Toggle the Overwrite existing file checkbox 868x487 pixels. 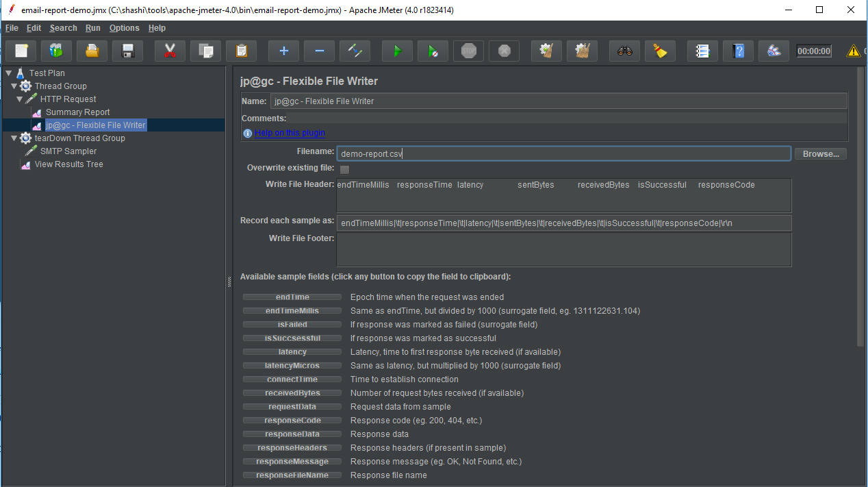point(344,169)
